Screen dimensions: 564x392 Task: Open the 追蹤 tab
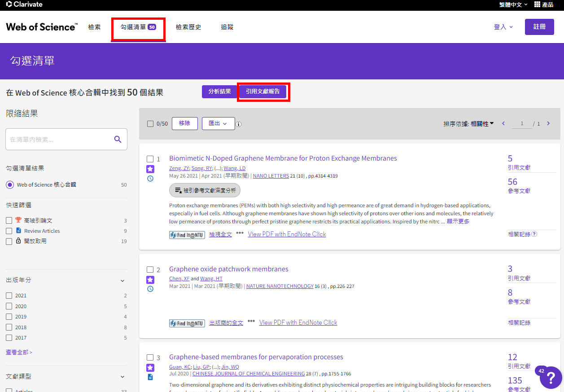227,27
